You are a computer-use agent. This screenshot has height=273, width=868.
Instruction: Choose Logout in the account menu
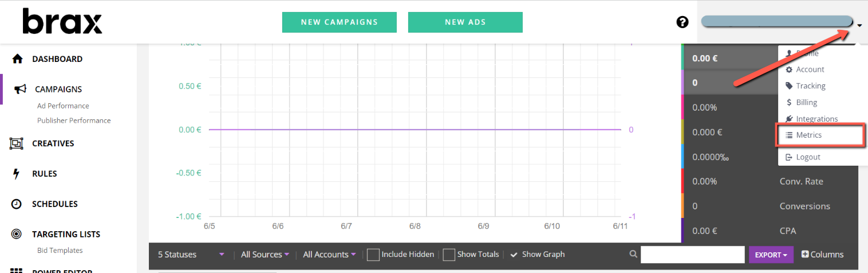coord(808,157)
